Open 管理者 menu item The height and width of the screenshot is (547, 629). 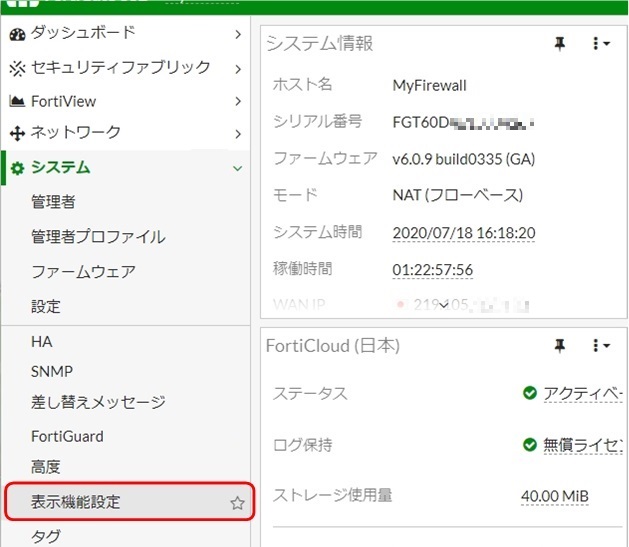(53, 203)
